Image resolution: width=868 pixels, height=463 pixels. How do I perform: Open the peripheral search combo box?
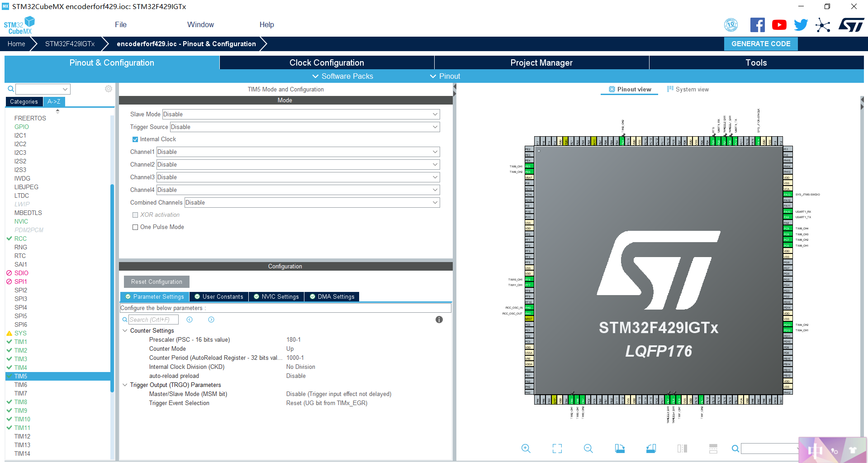pyautogui.click(x=43, y=89)
